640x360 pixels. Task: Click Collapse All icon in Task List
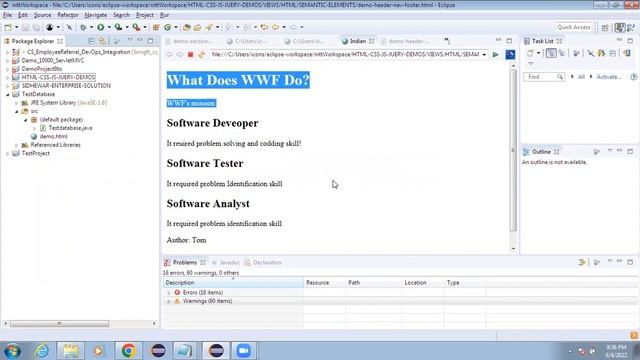[613, 53]
